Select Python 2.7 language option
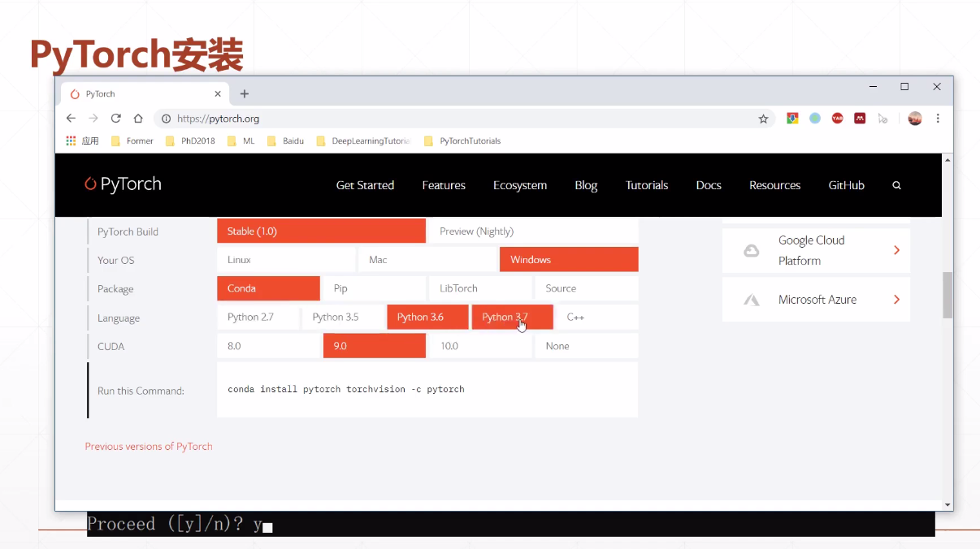Image resolution: width=980 pixels, height=549 pixels. 258,317
